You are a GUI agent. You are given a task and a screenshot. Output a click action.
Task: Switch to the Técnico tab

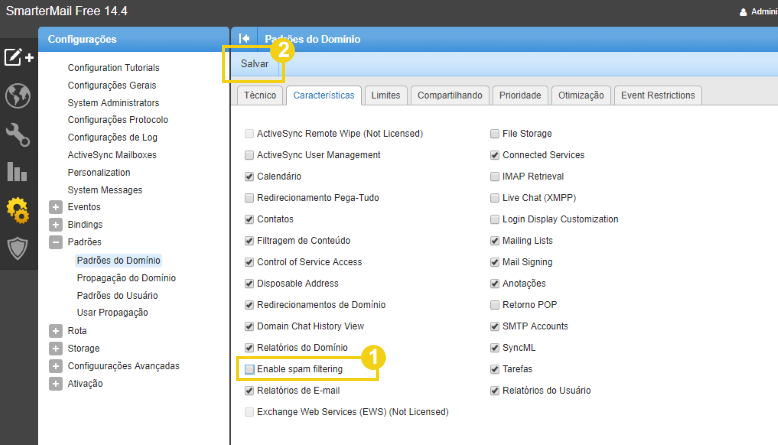pyautogui.click(x=260, y=95)
